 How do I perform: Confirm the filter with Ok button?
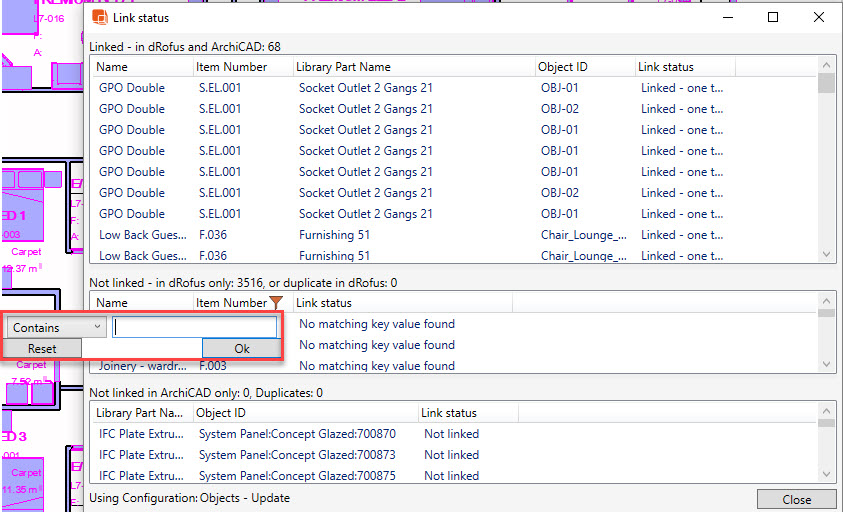tap(241, 349)
